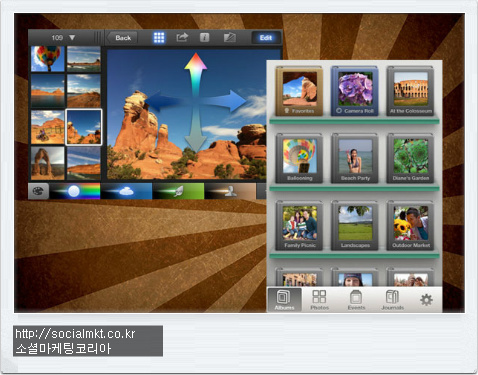Switch to the Photos tab
This screenshot has height=375, width=478.
pyautogui.click(x=319, y=300)
